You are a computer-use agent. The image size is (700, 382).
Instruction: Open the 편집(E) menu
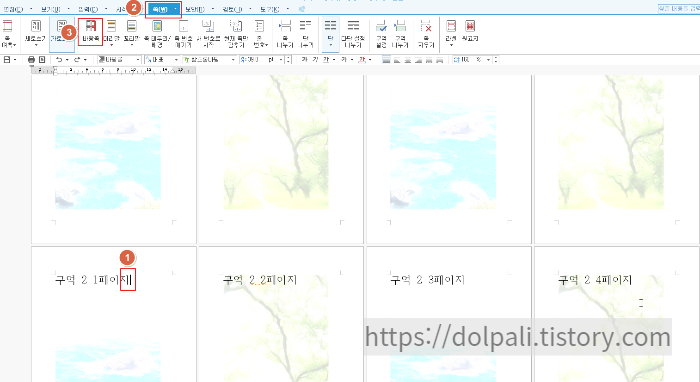pyautogui.click(x=13, y=9)
